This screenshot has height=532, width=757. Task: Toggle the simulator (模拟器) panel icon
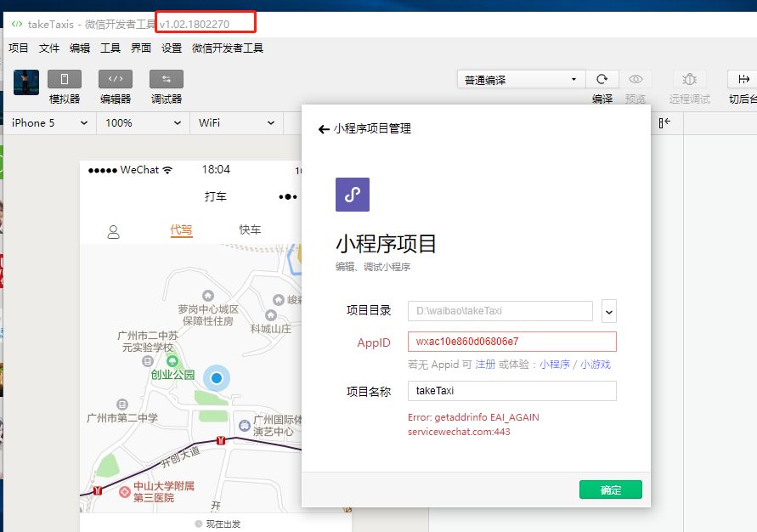click(x=65, y=79)
